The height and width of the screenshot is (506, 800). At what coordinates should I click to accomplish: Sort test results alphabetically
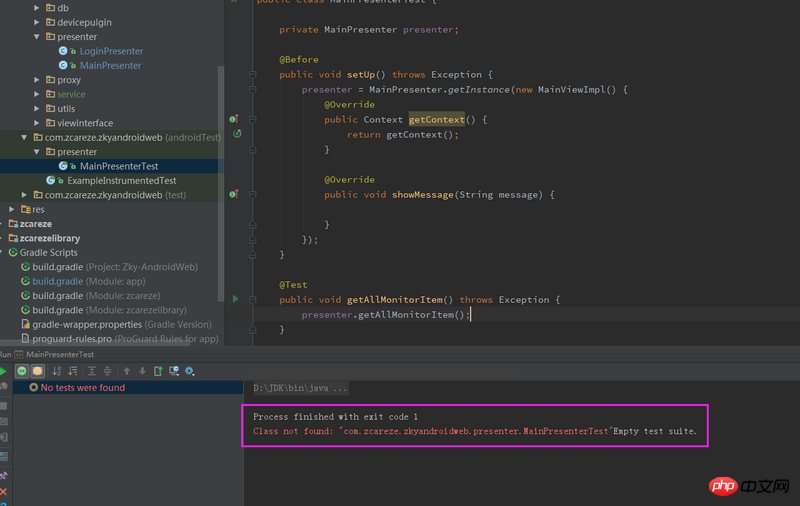57,371
